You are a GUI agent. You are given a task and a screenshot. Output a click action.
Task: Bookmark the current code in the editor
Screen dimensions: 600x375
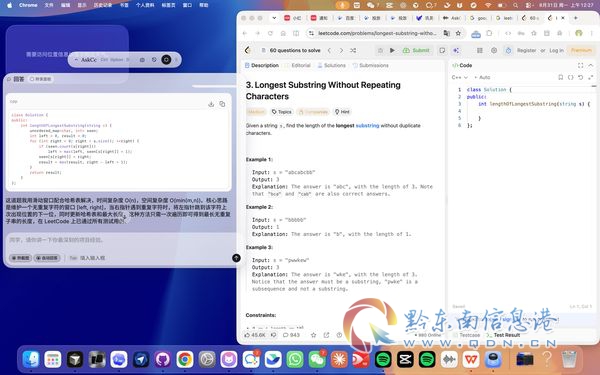pyautogui.click(x=561, y=77)
